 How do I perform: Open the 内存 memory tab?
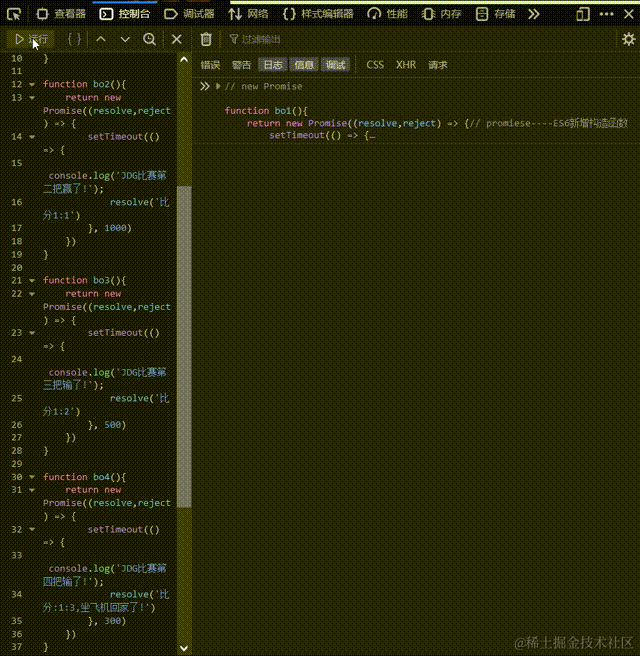point(442,14)
